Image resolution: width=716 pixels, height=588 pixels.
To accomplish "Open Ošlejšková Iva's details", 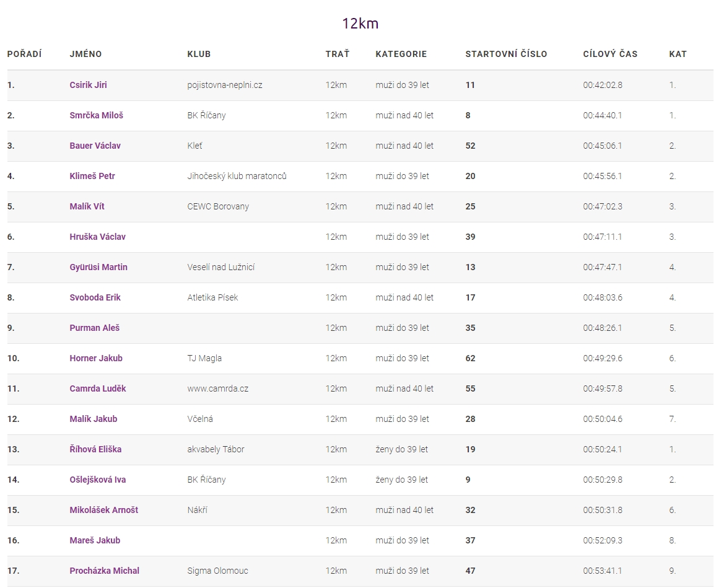I will coord(98,480).
